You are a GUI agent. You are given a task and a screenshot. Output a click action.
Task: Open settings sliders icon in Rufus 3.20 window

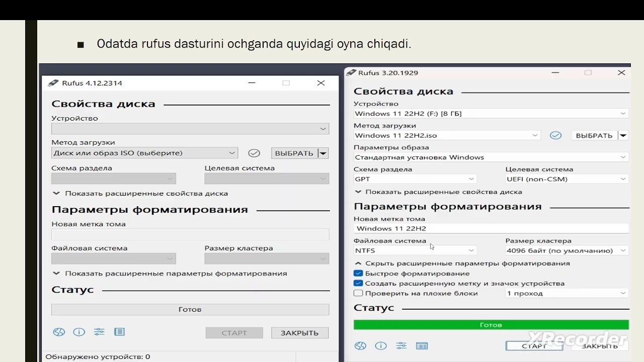pos(401,346)
